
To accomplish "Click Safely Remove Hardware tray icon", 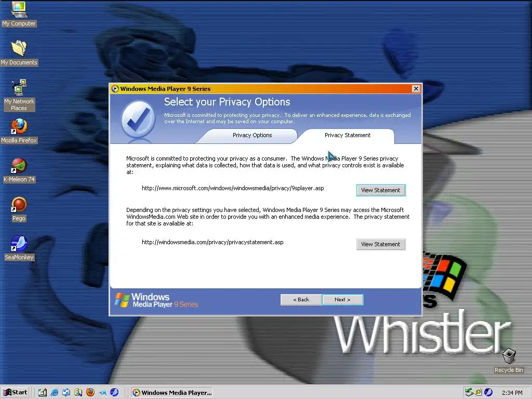I will coord(469,392).
